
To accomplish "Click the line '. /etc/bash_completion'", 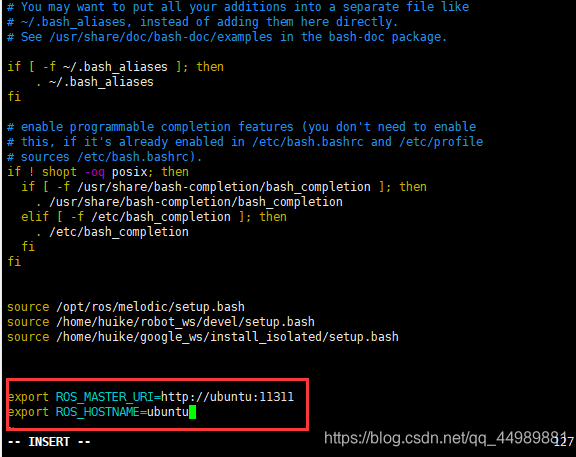I will [x=112, y=232].
